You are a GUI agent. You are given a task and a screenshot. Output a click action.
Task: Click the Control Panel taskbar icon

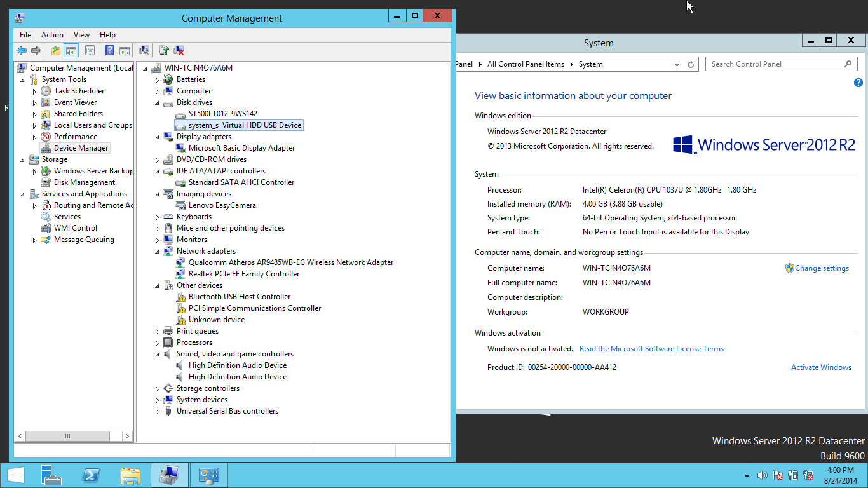coord(208,475)
